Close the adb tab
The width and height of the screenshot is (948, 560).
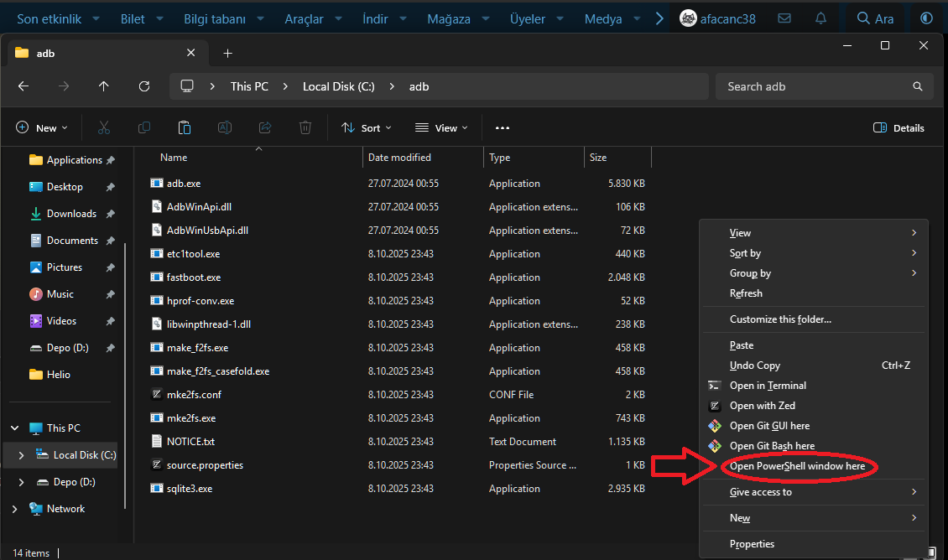click(x=191, y=53)
